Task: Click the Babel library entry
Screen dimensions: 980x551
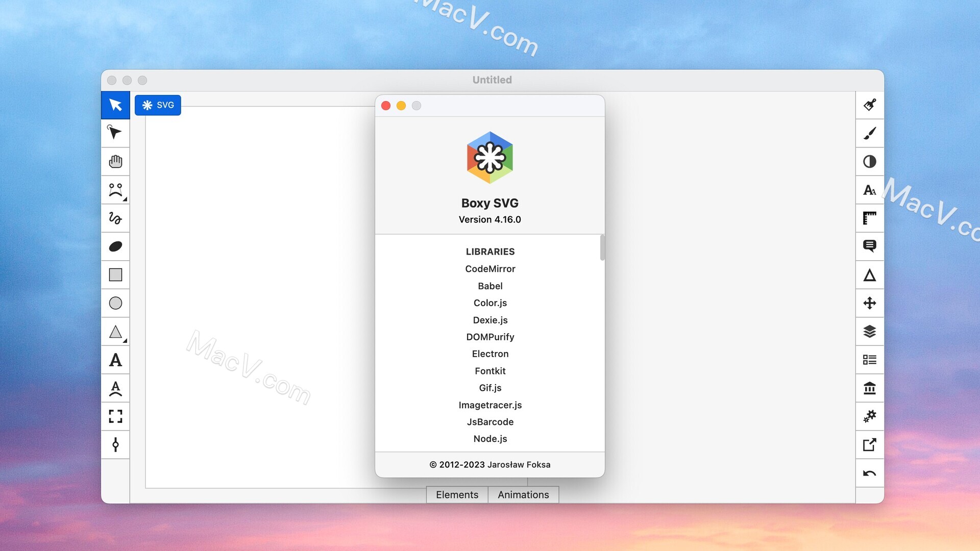Action: [x=490, y=286]
